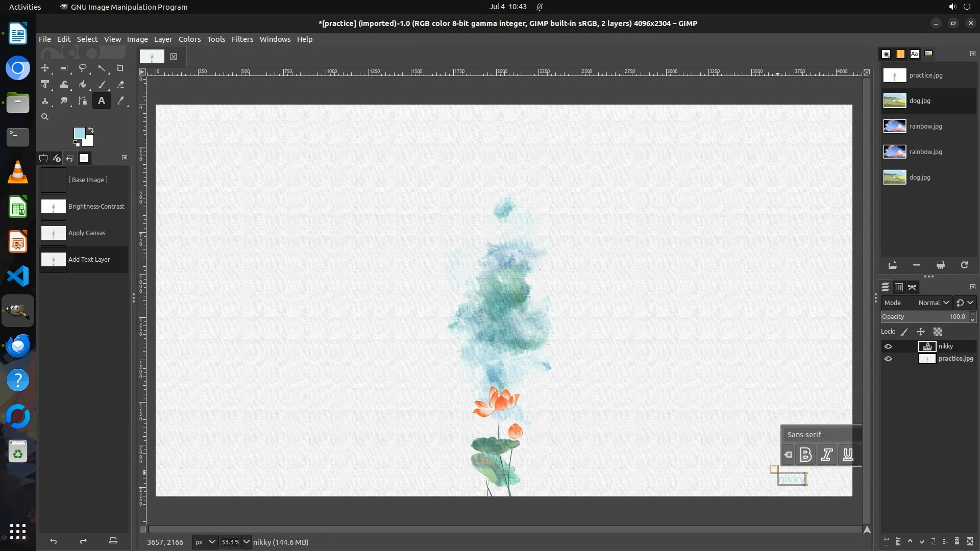Hide the nikky text layer
The height and width of the screenshot is (551, 980).
click(x=888, y=346)
